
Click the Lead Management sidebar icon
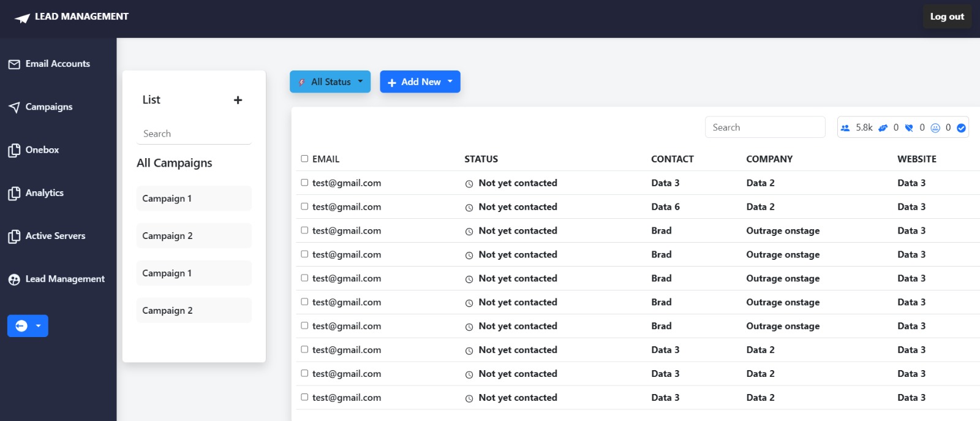click(14, 279)
